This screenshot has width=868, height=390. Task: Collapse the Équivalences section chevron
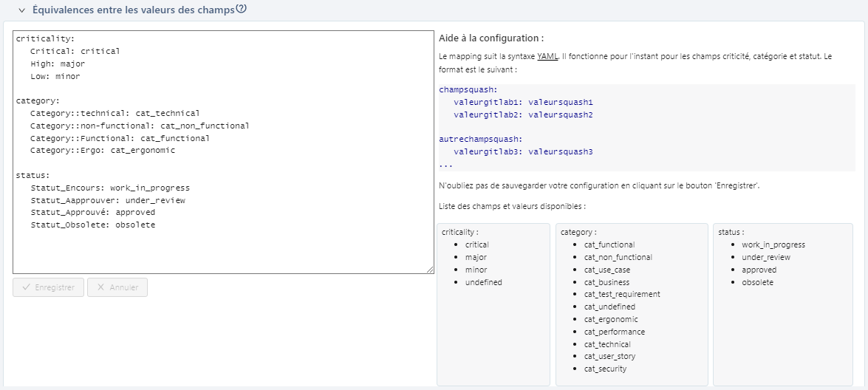coord(21,10)
